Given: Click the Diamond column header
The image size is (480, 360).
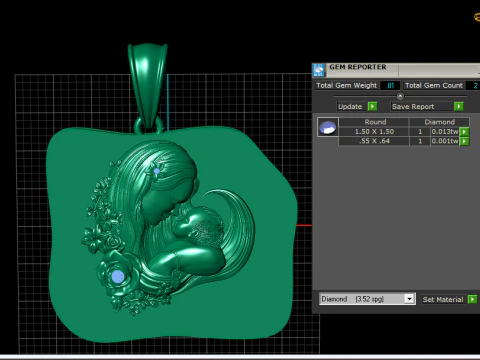Looking at the screenshot, I should point(439,122).
